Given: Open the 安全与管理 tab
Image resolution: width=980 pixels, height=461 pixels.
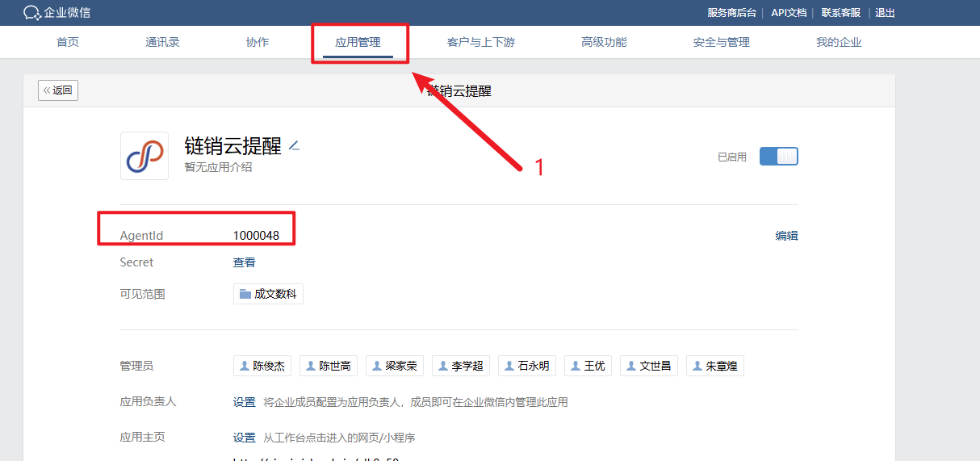Looking at the screenshot, I should click(x=721, y=42).
